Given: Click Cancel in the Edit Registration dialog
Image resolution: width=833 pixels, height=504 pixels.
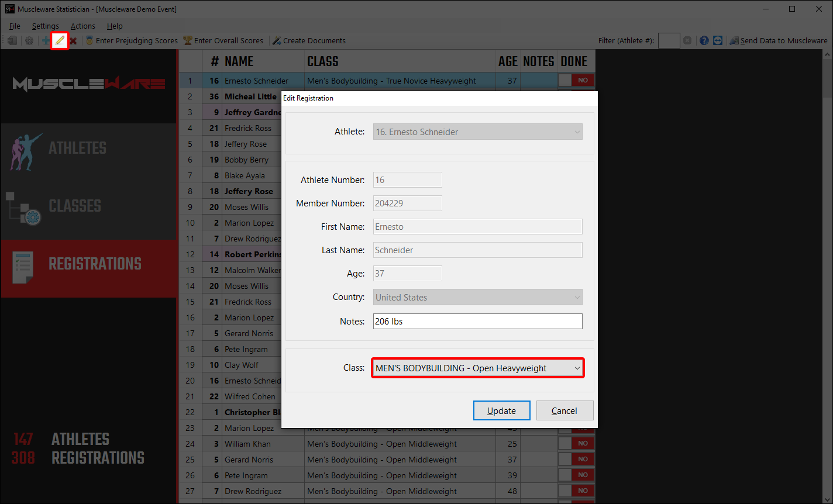Looking at the screenshot, I should point(564,410).
